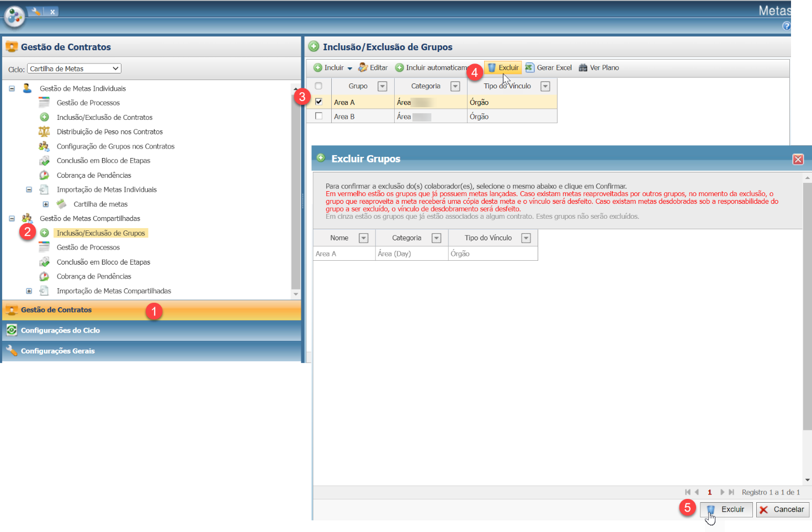
Task: Click the Editar pencil icon in toolbar
Action: coord(363,67)
